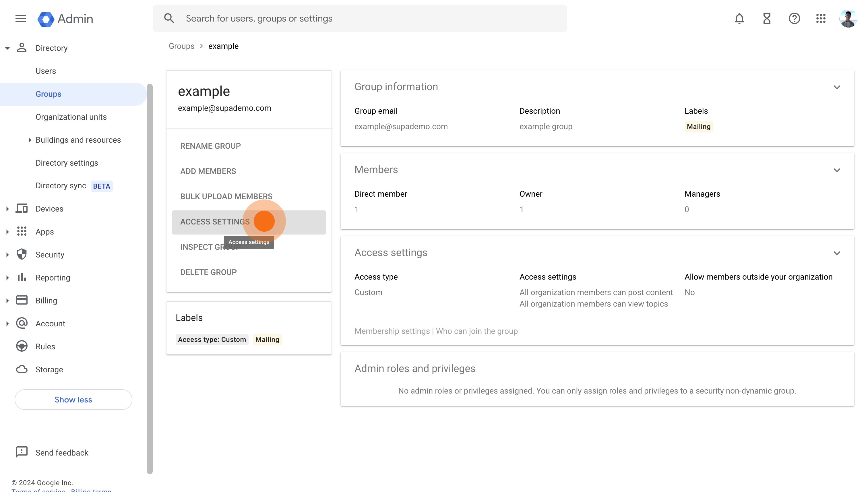
Task: Click the help question mark icon
Action: point(794,18)
